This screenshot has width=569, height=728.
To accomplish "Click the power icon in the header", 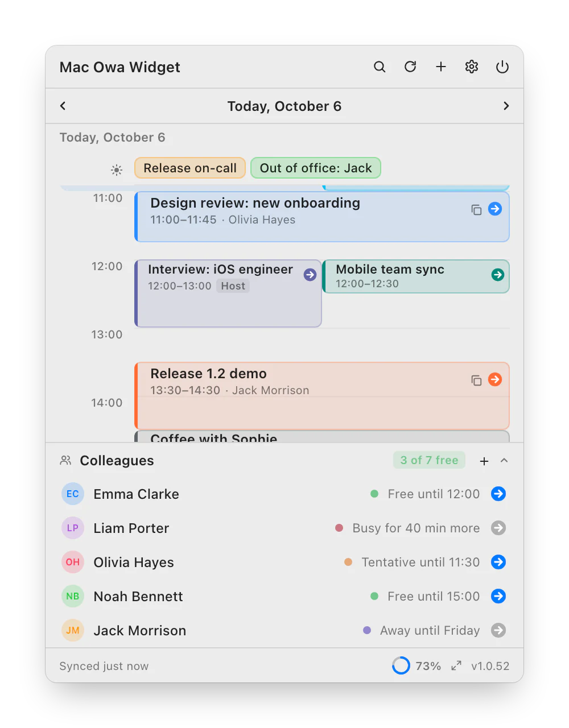I will click(x=502, y=67).
